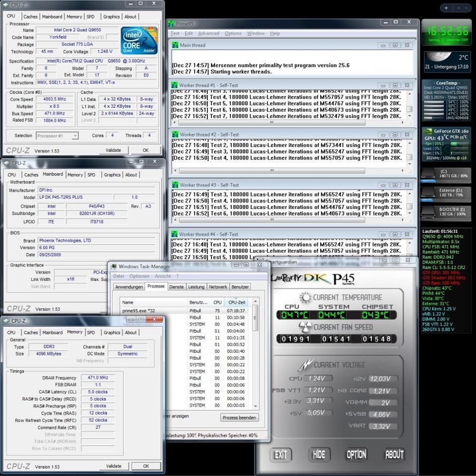Click the plus button on the sidebar
The height and width of the screenshot is (476, 476).
(x=446, y=8)
